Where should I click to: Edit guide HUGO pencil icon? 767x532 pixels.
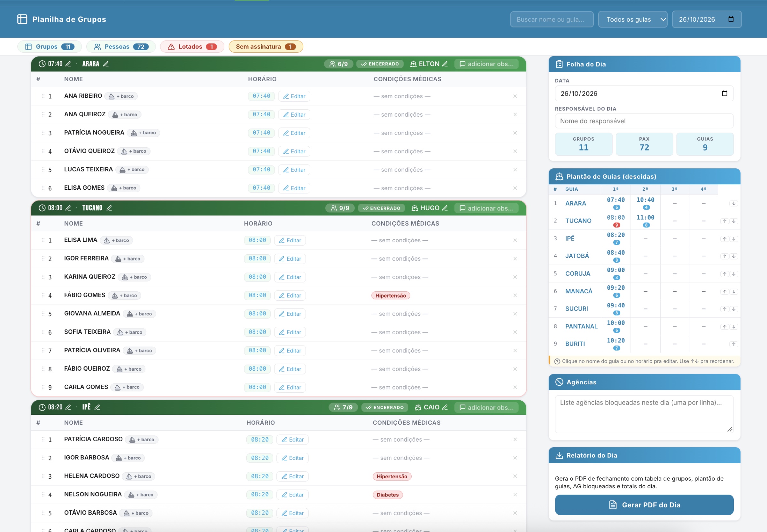pyautogui.click(x=445, y=208)
